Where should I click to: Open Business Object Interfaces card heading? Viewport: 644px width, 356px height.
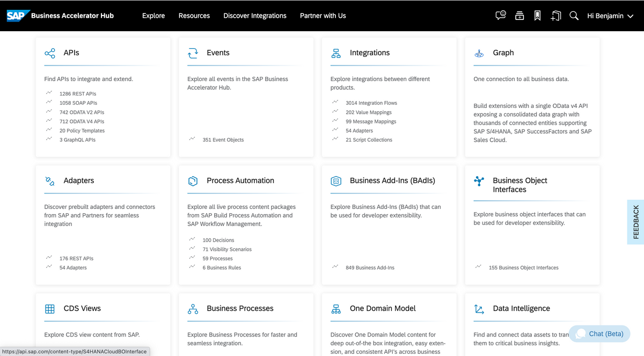click(520, 185)
